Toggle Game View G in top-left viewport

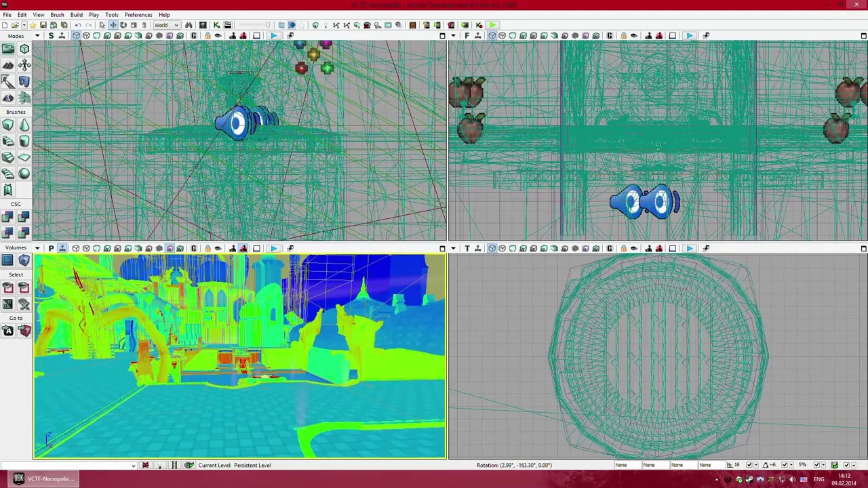[x=193, y=35]
